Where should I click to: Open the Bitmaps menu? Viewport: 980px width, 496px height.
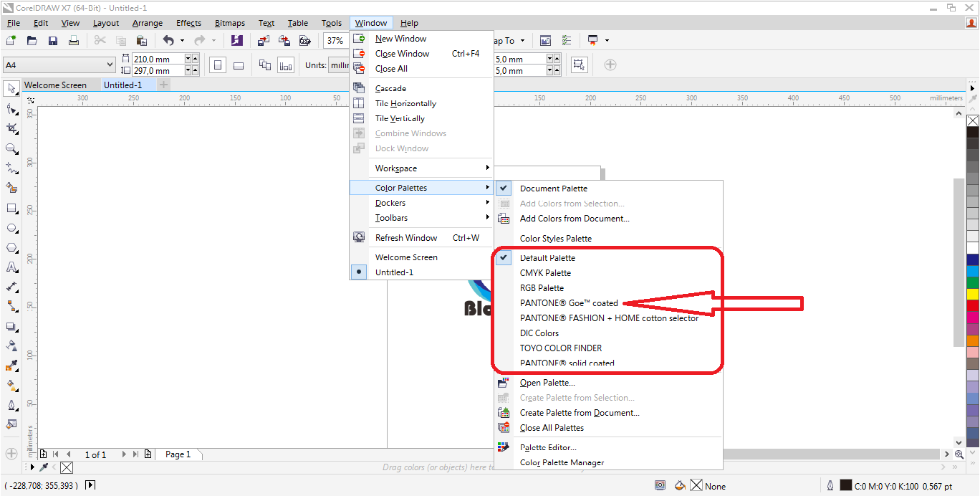click(230, 23)
